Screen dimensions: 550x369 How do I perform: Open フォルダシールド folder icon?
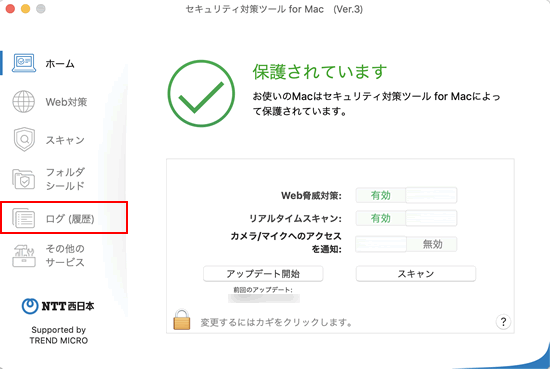pos(24,179)
